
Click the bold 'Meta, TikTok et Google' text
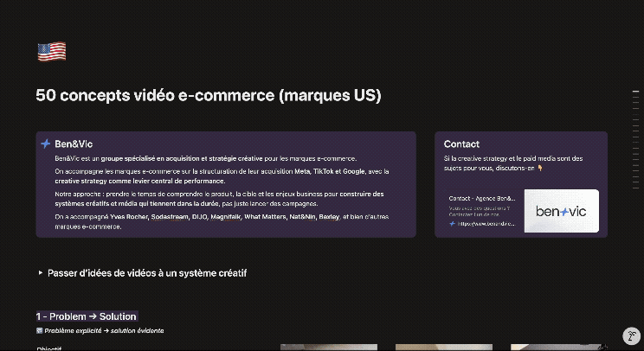point(330,171)
